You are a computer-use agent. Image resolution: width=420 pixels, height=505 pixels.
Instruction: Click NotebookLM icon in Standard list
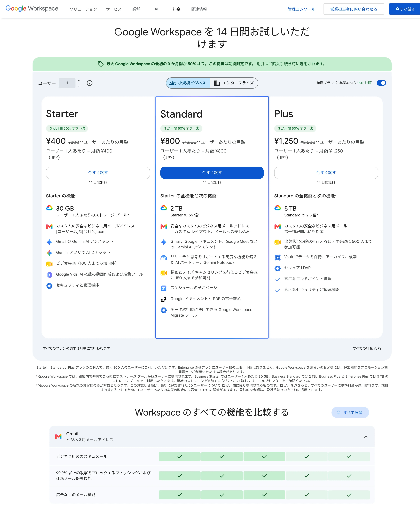(164, 258)
